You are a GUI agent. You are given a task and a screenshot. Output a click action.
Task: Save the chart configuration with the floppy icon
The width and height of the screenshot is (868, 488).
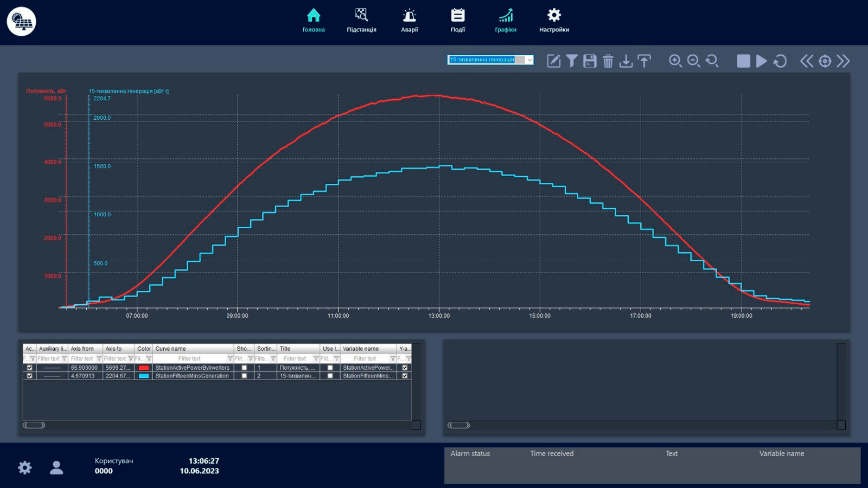pyautogui.click(x=590, y=61)
